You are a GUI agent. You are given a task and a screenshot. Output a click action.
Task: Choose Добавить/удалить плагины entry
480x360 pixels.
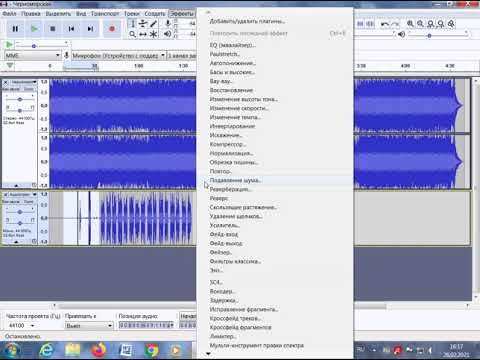(275, 21)
